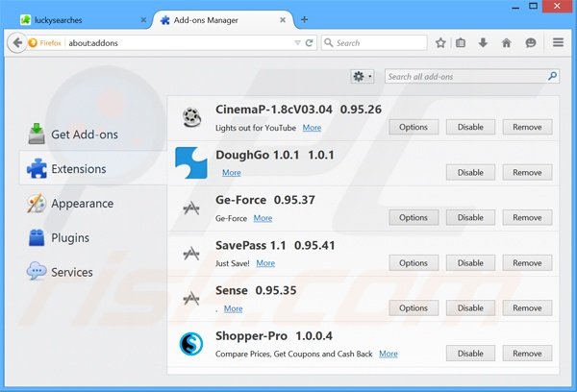Open a new tab with plus button

point(304,19)
